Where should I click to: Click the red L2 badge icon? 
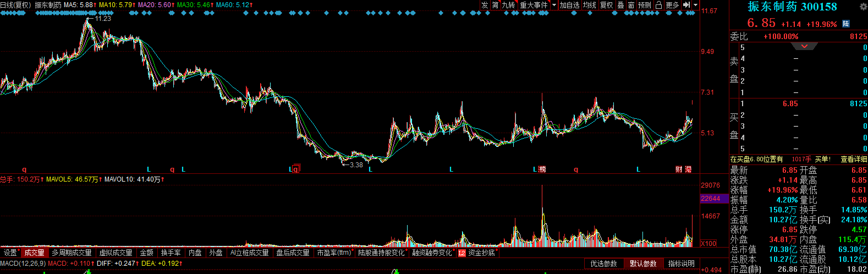[x=462, y=253]
